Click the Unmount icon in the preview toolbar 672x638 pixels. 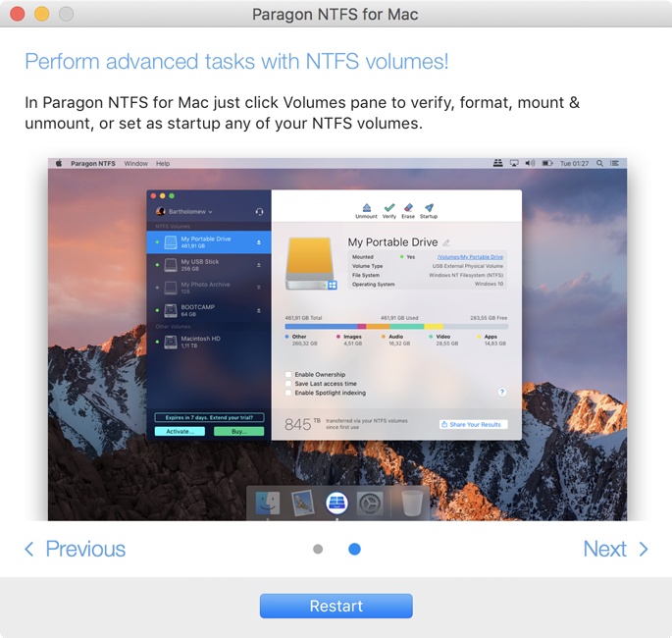(367, 210)
